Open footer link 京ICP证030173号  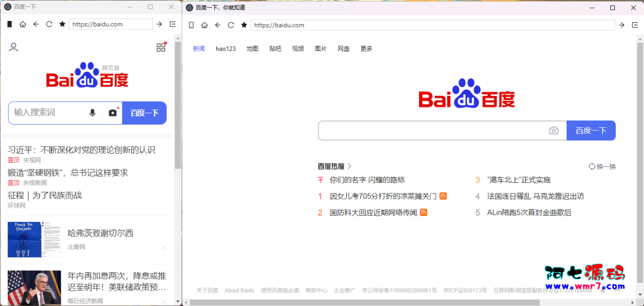coord(465,290)
